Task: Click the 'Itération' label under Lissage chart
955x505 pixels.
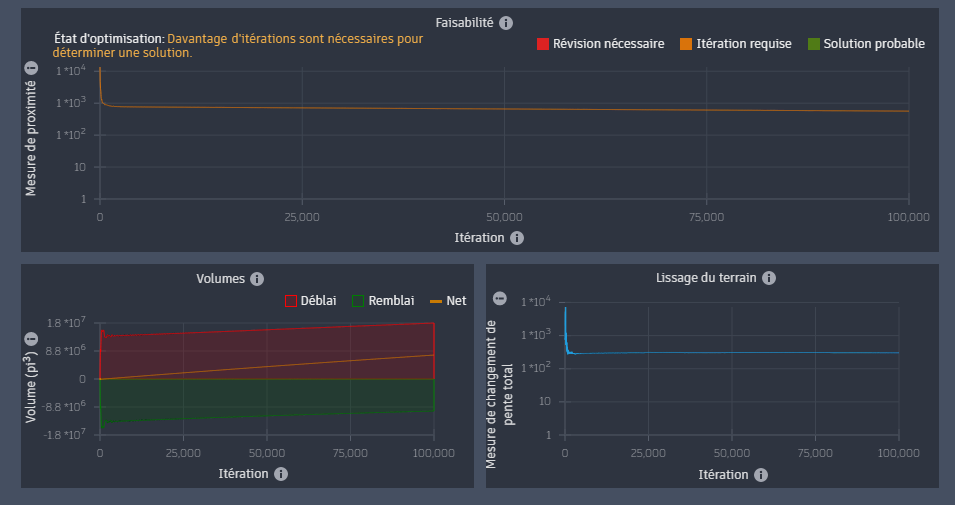Action: click(724, 475)
